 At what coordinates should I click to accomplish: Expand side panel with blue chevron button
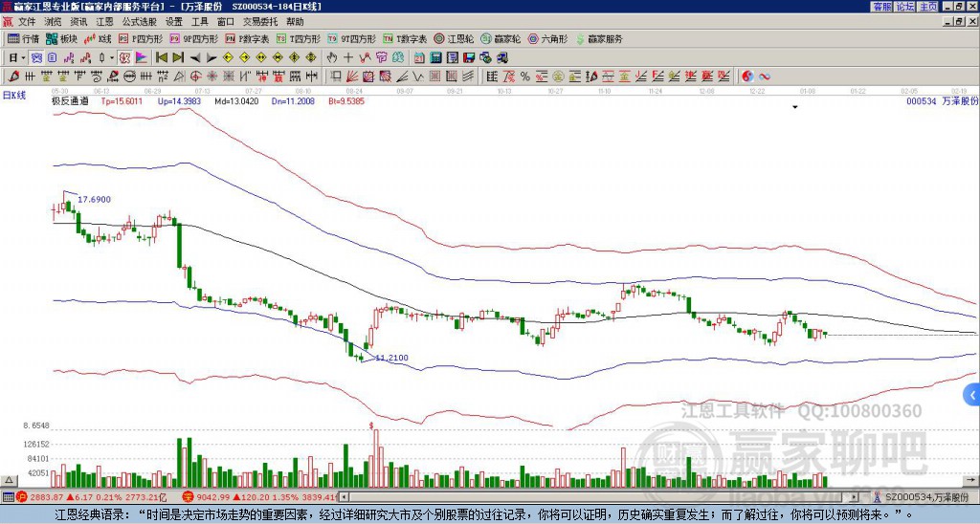[972, 395]
